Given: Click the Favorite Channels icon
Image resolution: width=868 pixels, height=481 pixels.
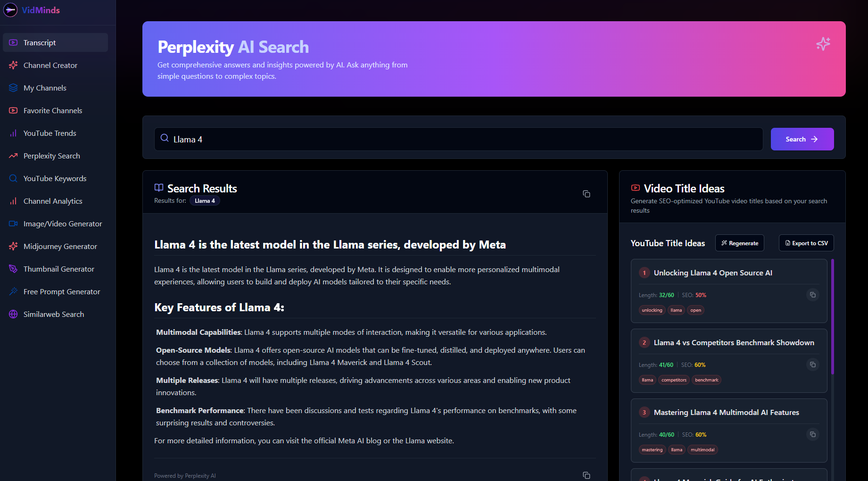Looking at the screenshot, I should [x=13, y=110].
